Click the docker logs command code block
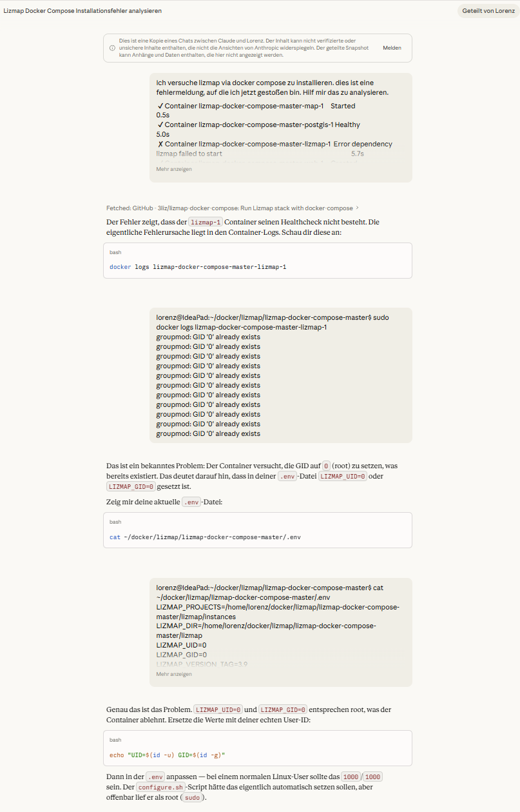 (258, 261)
